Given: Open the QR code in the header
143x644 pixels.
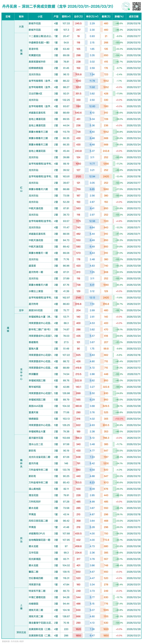Looking at the screenshot, I should tap(137, 6).
